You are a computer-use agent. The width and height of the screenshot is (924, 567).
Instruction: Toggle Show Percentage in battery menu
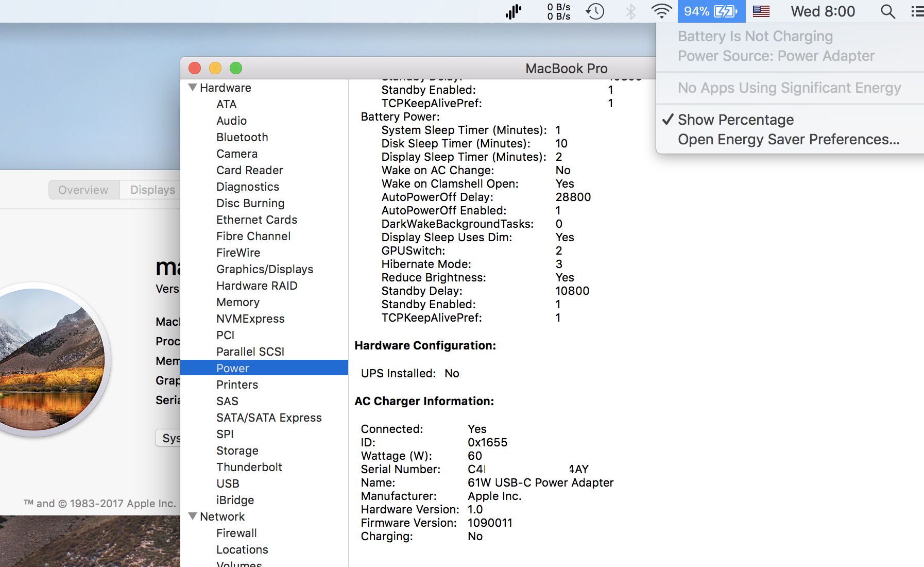(735, 120)
